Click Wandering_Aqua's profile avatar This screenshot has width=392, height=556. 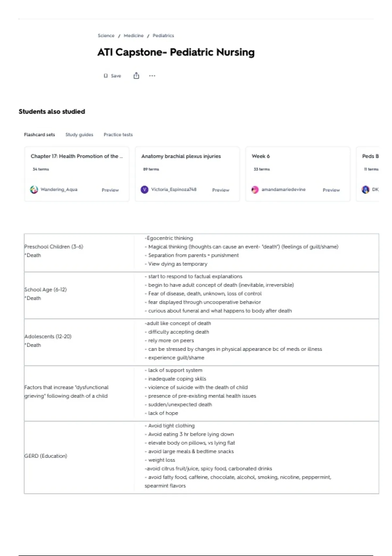(x=34, y=190)
